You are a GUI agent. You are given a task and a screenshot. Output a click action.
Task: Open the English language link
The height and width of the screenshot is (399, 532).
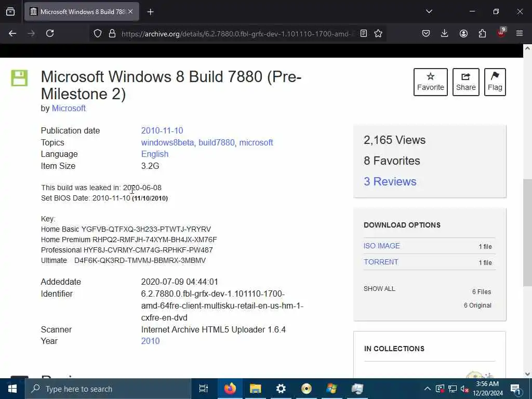(155, 154)
